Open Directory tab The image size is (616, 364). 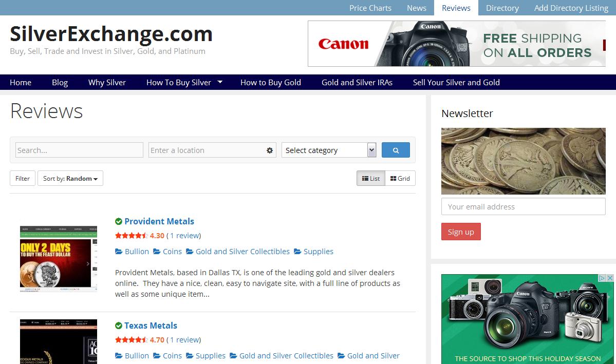point(502,8)
